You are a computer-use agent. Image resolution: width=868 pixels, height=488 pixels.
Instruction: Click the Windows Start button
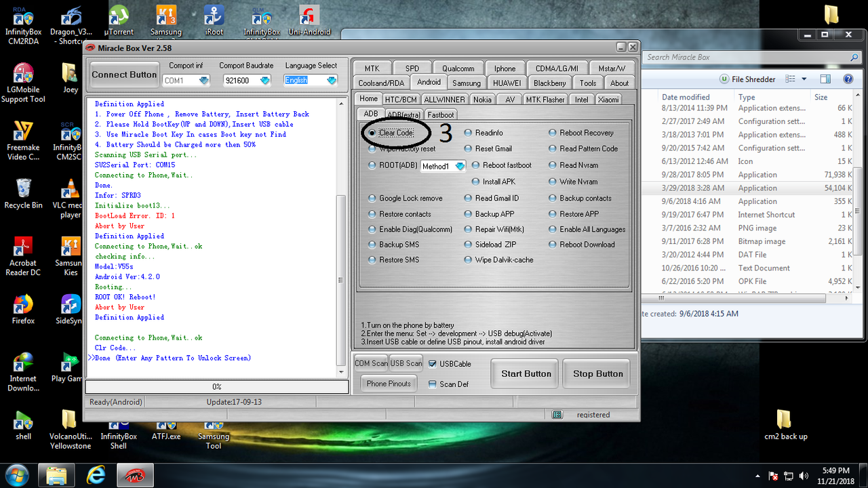(16, 474)
